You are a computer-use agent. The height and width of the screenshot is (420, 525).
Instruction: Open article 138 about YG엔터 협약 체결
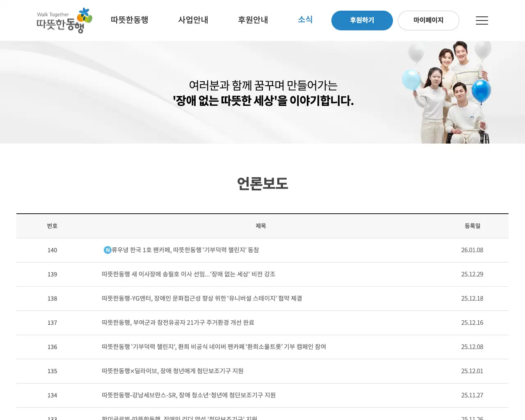pos(202,298)
